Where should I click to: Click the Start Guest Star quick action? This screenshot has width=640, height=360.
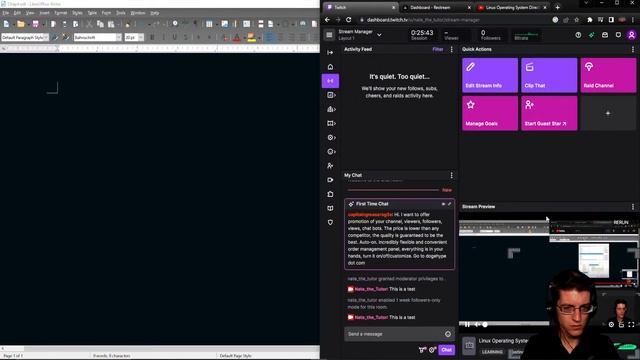pos(549,113)
